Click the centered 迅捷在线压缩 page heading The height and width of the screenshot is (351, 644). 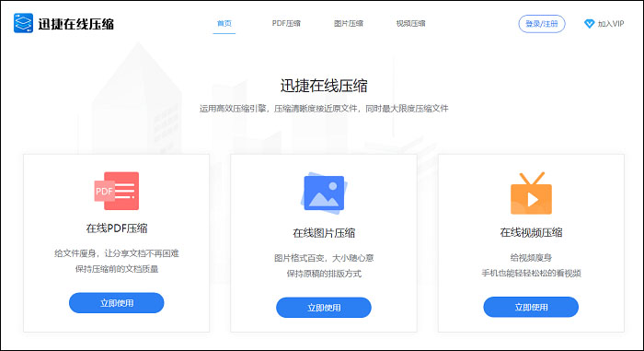coord(324,86)
